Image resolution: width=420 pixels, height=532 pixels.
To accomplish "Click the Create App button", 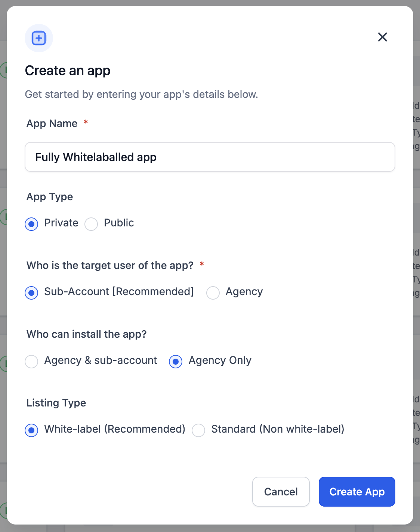I will pyautogui.click(x=357, y=492).
